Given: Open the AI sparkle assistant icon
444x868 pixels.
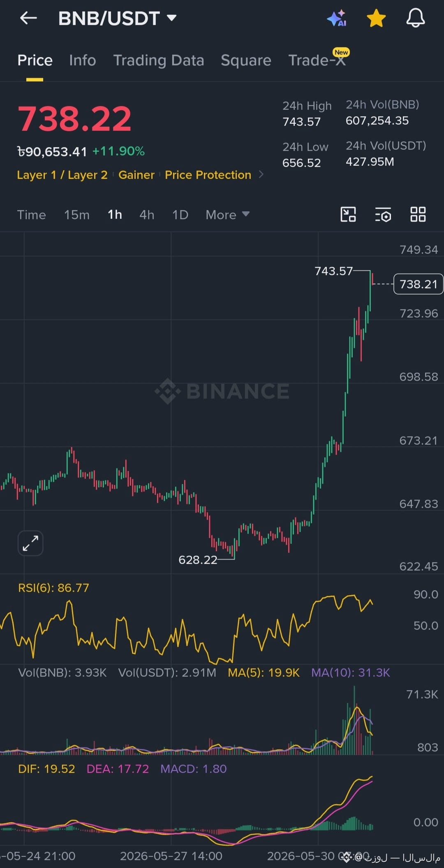Looking at the screenshot, I should pyautogui.click(x=337, y=19).
